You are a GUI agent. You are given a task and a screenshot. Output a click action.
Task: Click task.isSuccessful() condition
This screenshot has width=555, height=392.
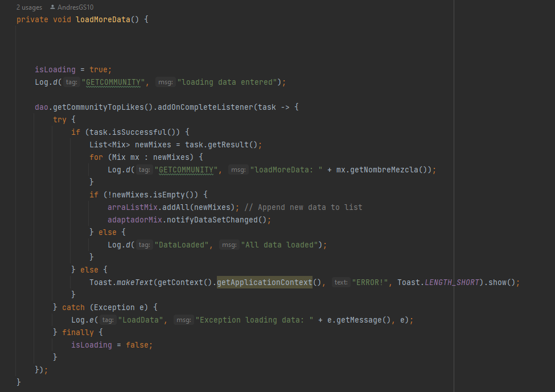[x=134, y=133]
